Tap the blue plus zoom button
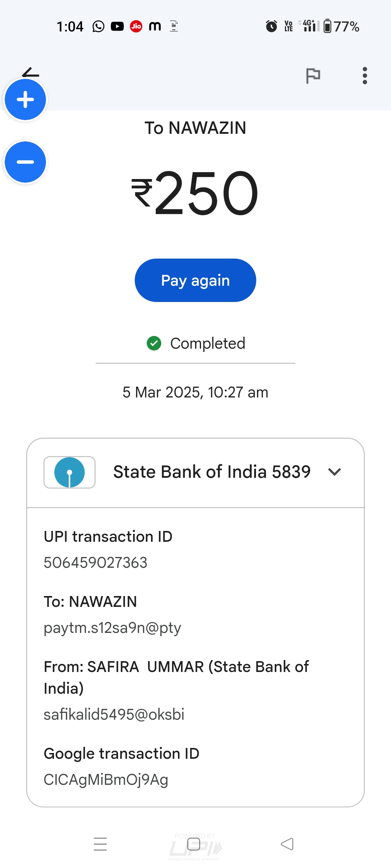The height and width of the screenshot is (868, 391). 25,99
